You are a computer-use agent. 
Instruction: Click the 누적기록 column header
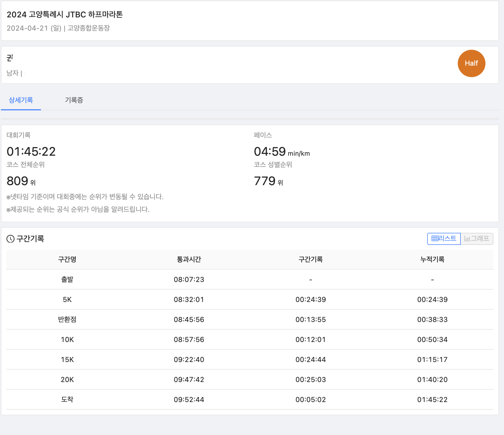[x=432, y=259]
